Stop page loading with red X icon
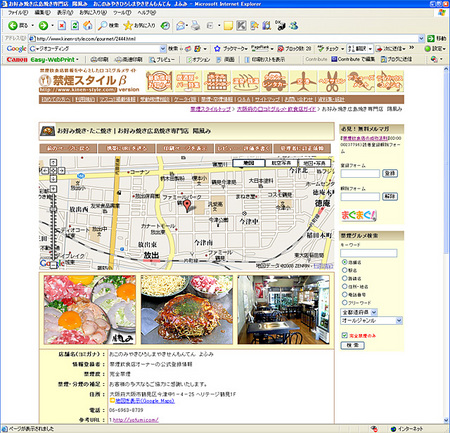 tap(62, 25)
